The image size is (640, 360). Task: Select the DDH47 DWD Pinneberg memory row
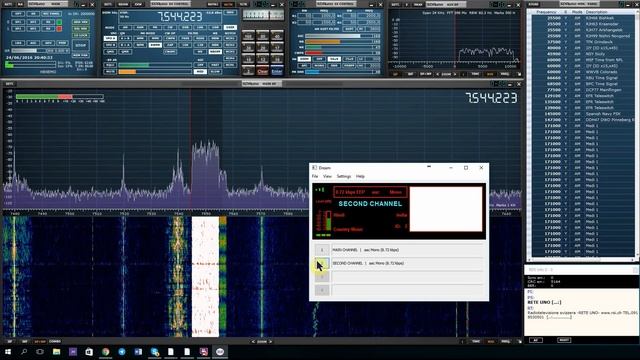point(582,120)
